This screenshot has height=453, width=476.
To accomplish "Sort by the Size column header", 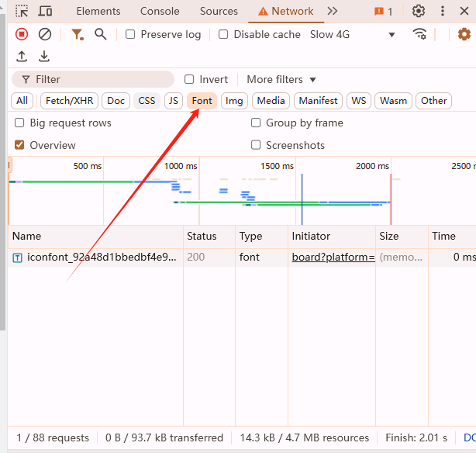I will (402, 236).
